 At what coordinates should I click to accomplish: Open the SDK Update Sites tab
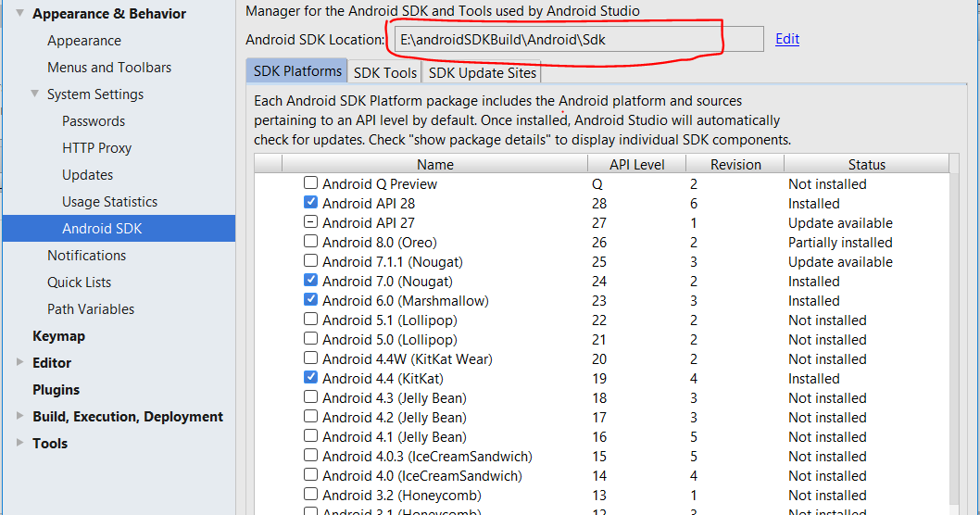(x=482, y=72)
